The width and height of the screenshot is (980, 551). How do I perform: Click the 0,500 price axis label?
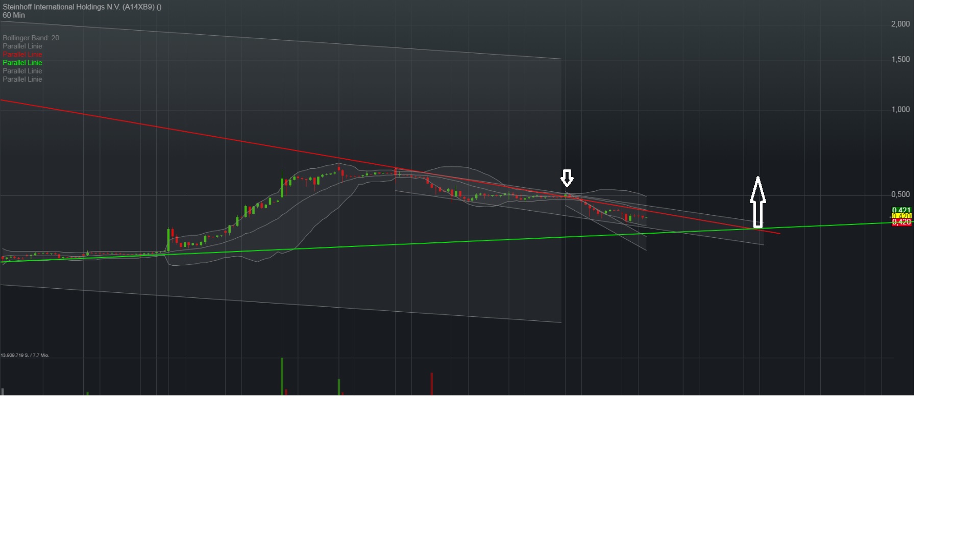tap(901, 194)
